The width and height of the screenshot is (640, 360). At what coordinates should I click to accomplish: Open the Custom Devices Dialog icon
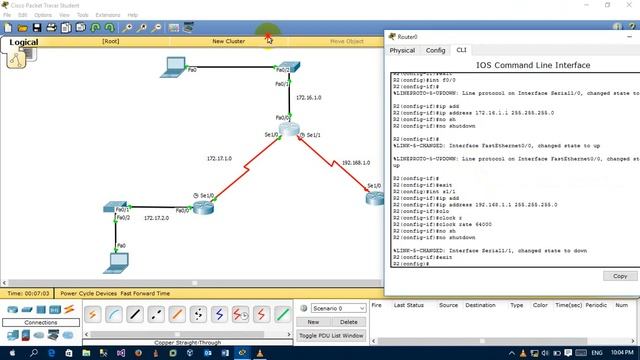188,28
